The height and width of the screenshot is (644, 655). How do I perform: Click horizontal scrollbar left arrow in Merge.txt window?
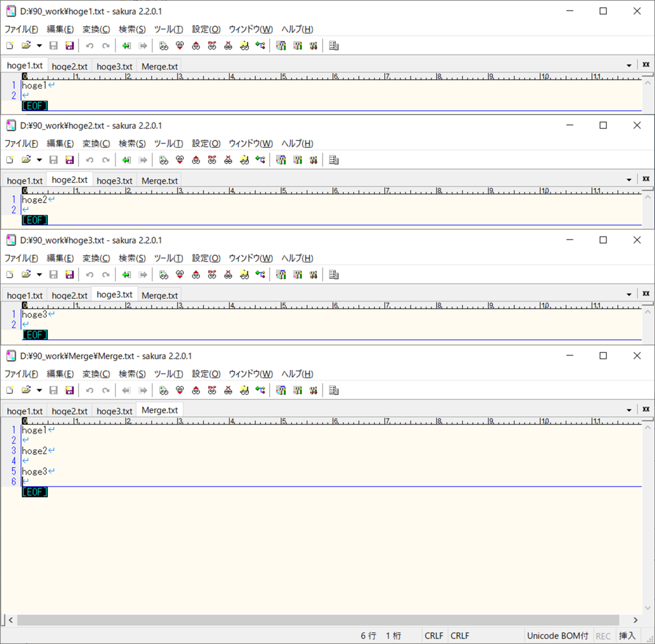pos(10,620)
